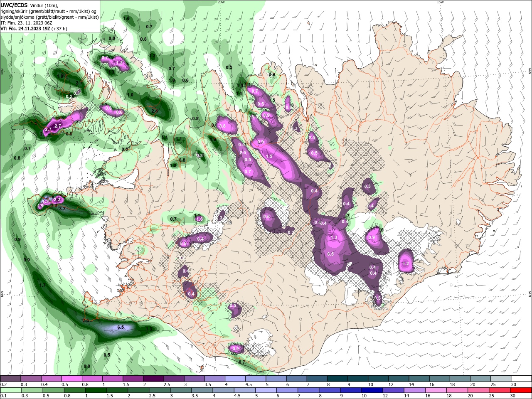Pick the slate blue 6 snow legend swatch
532x399 pixels.
[x=297, y=379]
